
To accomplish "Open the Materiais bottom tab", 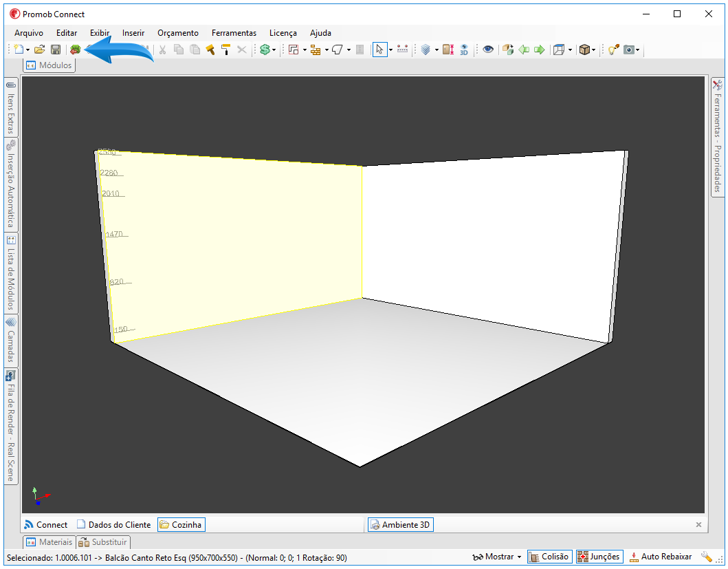I will pyautogui.click(x=49, y=542).
